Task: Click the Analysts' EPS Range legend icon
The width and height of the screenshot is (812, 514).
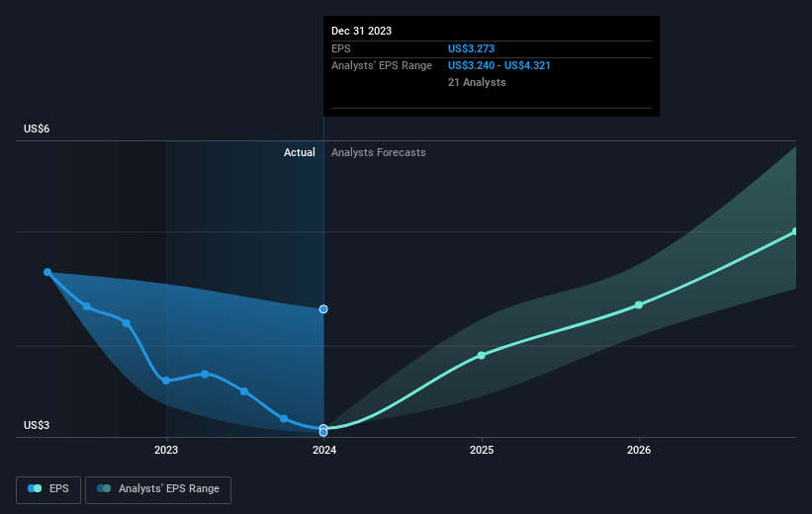Action: pyautogui.click(x=104, y=488)
